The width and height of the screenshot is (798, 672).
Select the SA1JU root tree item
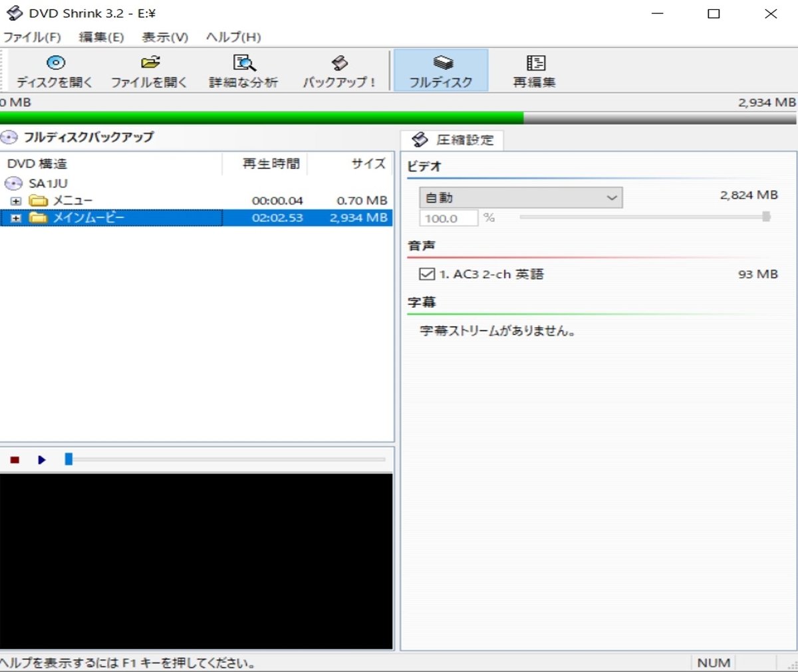tap(48, 183)
